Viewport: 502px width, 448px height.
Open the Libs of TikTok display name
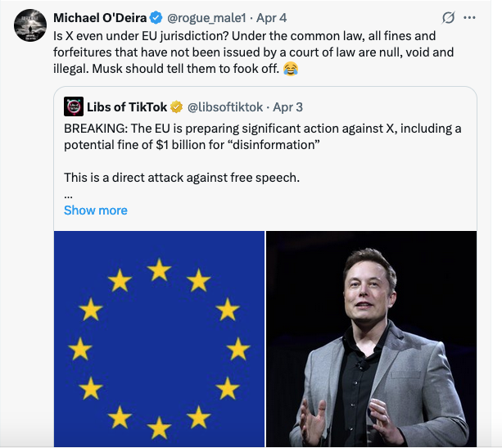coord(126,106)
